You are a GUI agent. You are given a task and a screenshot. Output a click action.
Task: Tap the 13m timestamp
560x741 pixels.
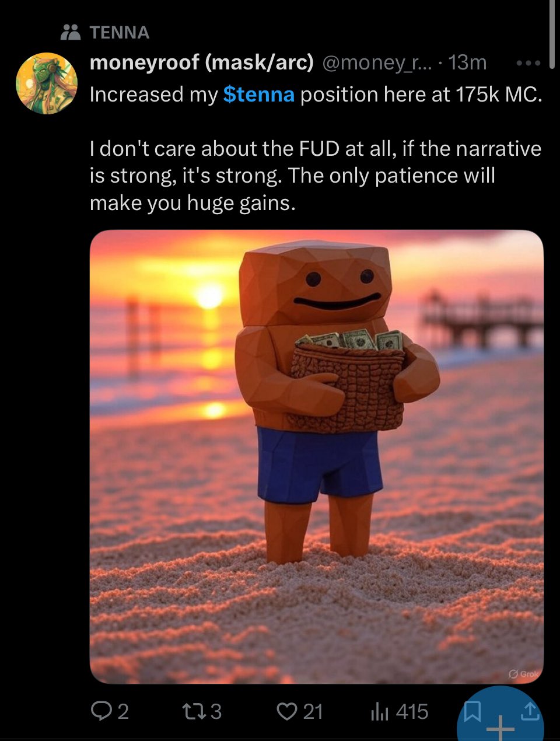pyautogui.click(x=467, y=62)
